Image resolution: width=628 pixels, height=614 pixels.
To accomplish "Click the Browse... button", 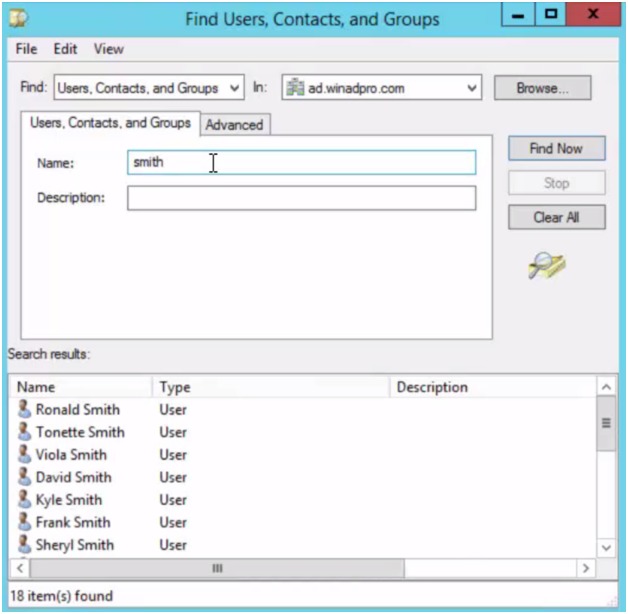I will [x=542, y=88].
